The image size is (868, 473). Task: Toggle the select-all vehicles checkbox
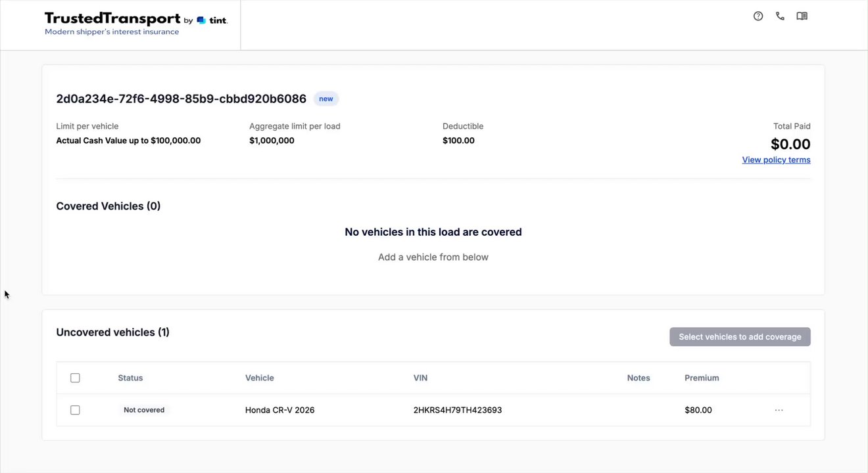(75, 378)
